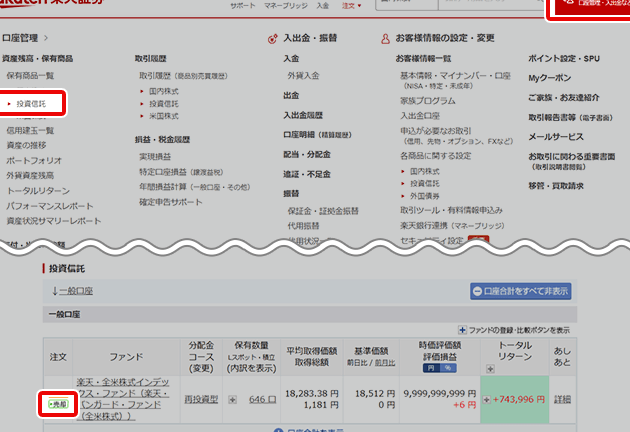Viewport: 630px width, 432px height.
Task: Open 出金 in the menu
Action: [291, 96]
